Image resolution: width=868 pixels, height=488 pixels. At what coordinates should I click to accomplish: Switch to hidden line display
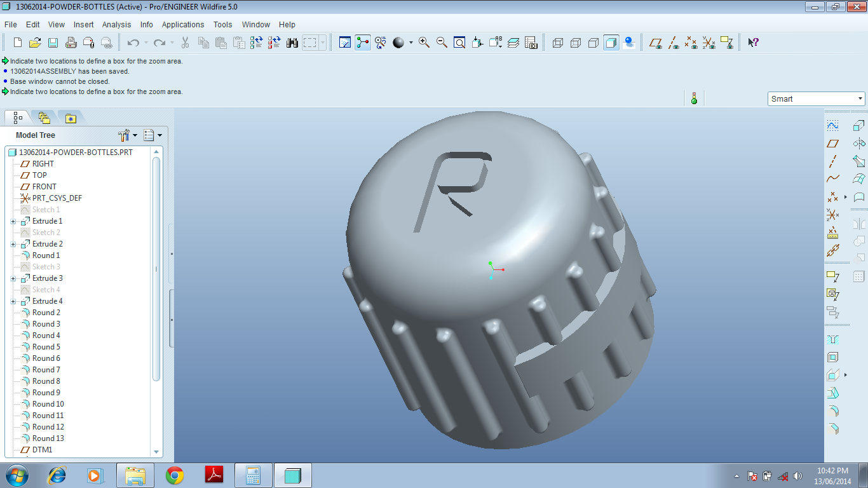(576, 43)
